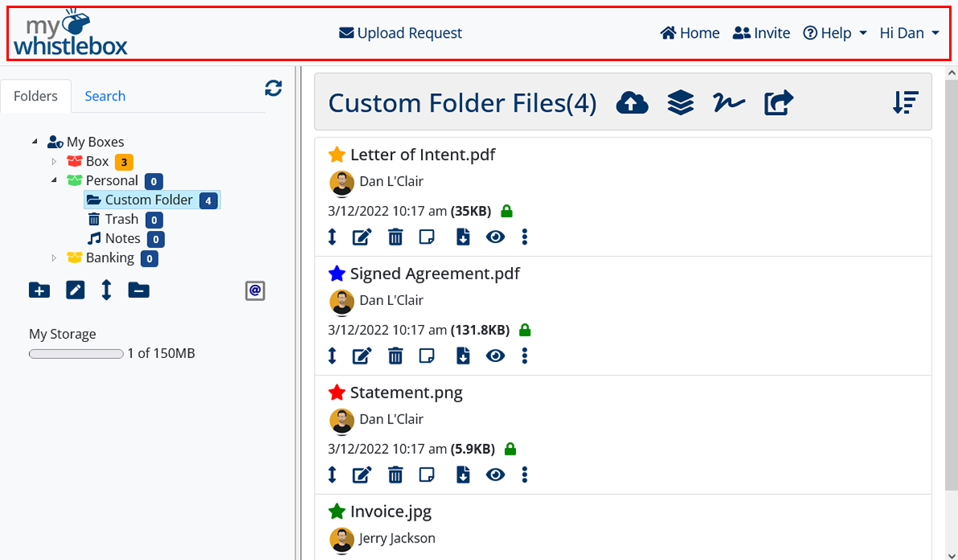Click the delete folder minus icon
The height and width of the screenshot is (560, 958).
[x=138, y=290]
